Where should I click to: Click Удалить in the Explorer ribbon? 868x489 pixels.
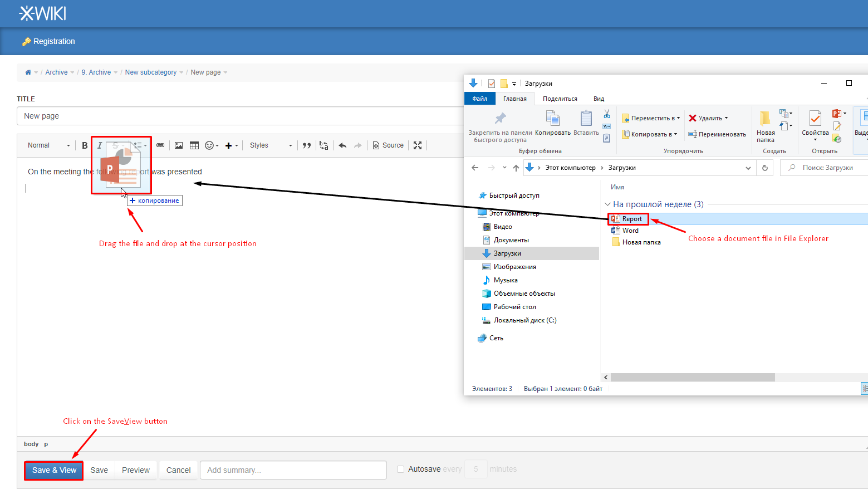pyautogui.click(x=708, y=118)
